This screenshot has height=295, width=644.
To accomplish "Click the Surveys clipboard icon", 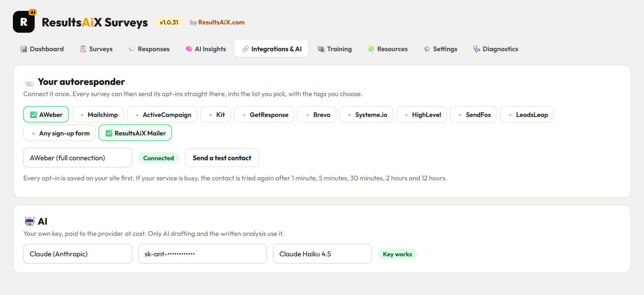I will click(83, 49).
